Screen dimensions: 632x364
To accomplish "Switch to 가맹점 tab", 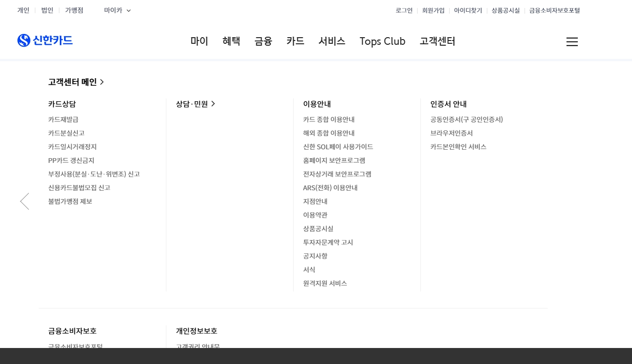I will pos(74,10).
